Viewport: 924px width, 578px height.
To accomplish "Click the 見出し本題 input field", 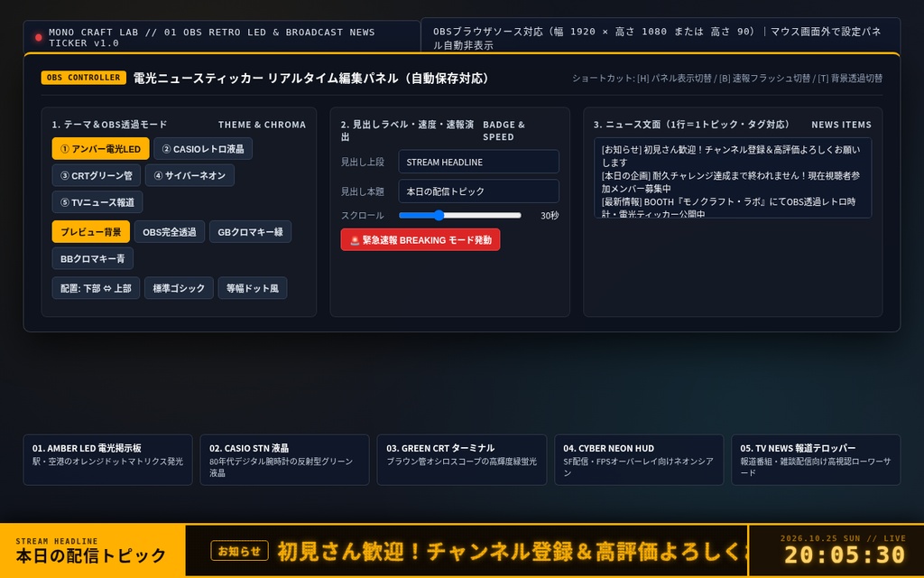I will 478,191.
